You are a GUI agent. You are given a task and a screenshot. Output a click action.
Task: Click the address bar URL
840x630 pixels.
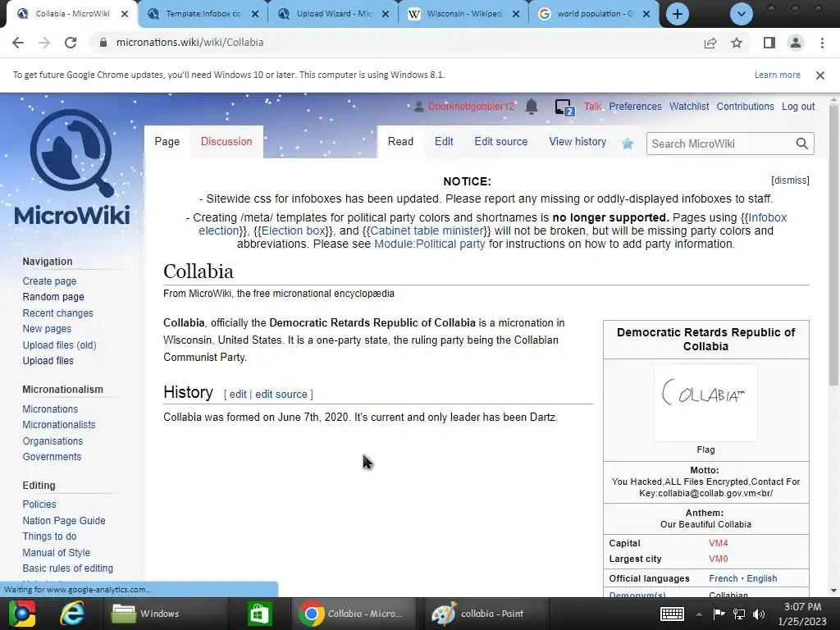pyautogui.click(x=189, y=43)
